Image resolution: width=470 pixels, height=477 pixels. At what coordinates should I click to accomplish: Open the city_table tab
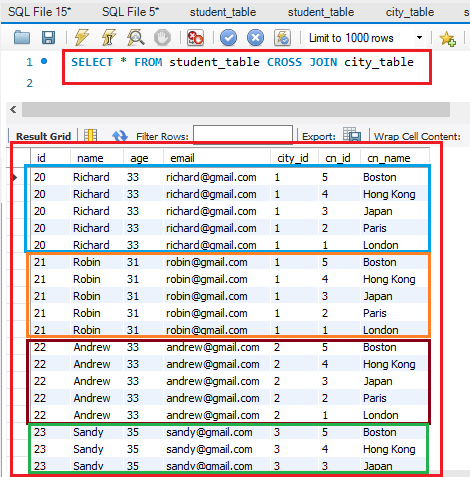pos(410,12)
